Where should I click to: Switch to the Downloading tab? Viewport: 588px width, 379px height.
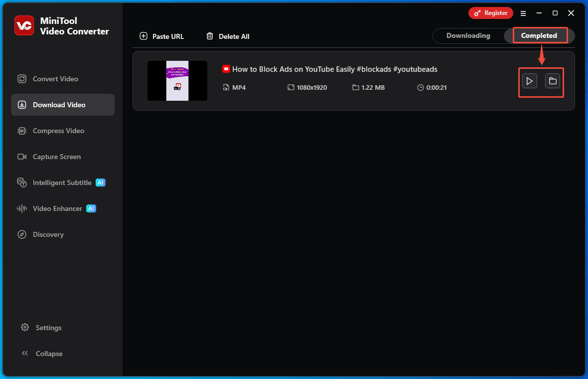468,35
